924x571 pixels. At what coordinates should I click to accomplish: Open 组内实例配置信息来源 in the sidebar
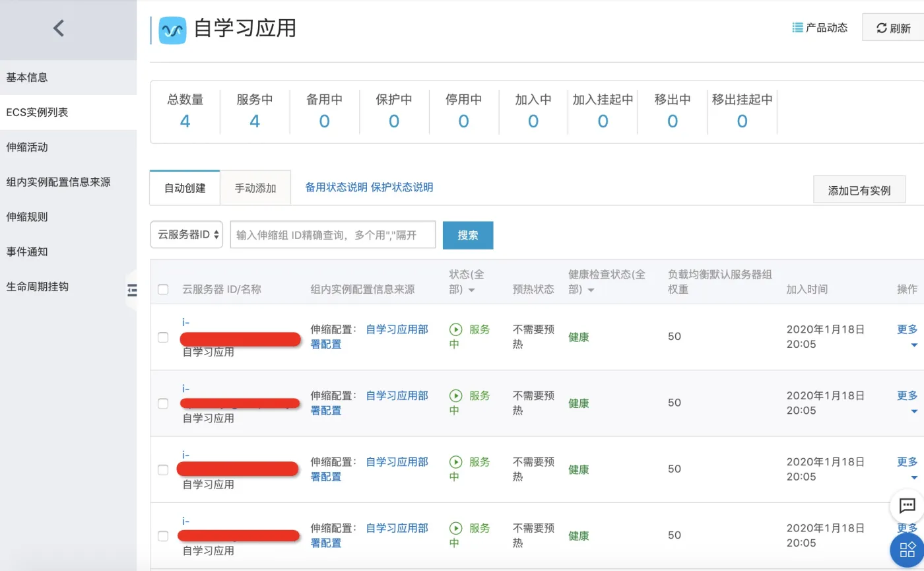click(58, 182)
